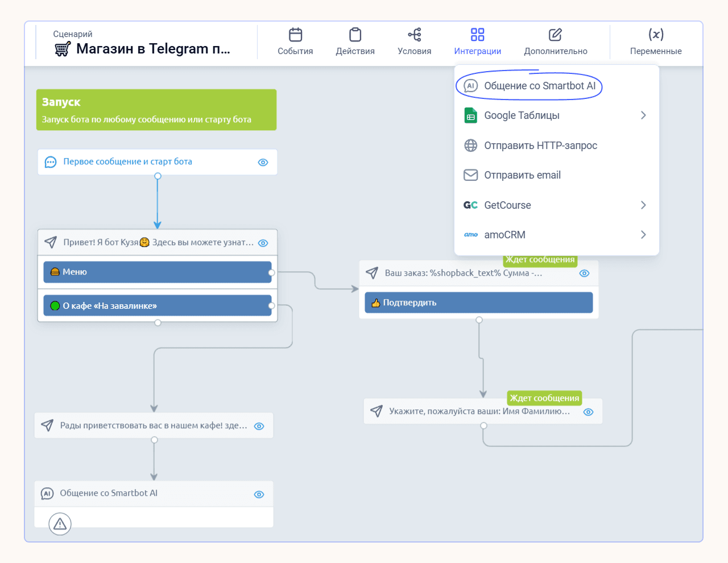Click the warning triangle icon in AI block
This screenshot has height=563, width=728.
60,524
